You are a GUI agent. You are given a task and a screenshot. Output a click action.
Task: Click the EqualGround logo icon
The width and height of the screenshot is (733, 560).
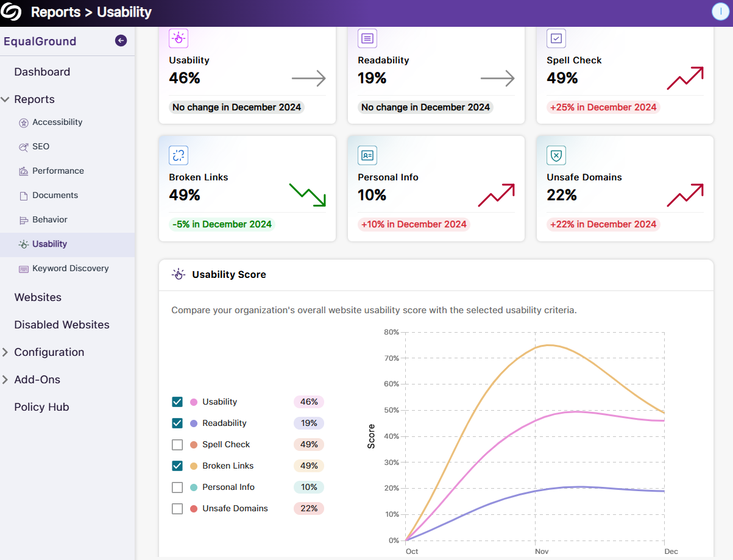coord(12,12)
